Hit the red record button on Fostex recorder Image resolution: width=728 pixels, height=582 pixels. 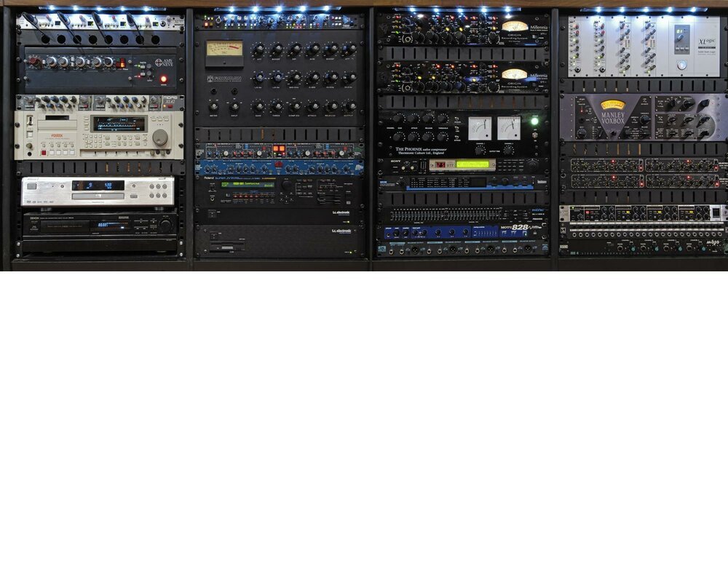click(x=44, y=153)
